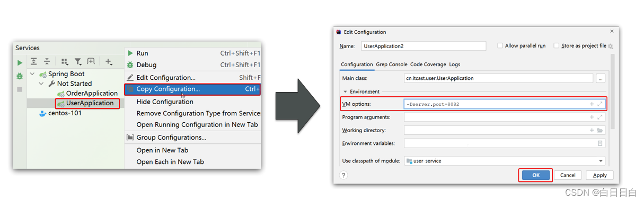644x202 pixels.
Task: Choose Open Each in New Tab entry
Action: click(193, 162)
